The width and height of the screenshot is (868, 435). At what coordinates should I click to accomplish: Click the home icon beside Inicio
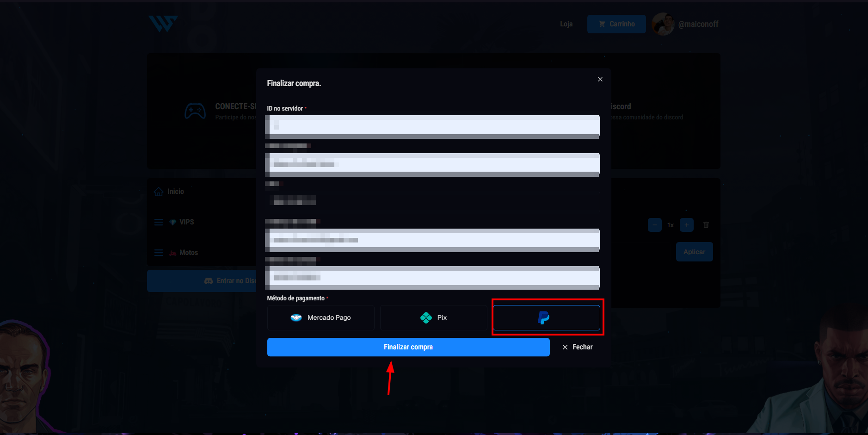pos(159,191)
